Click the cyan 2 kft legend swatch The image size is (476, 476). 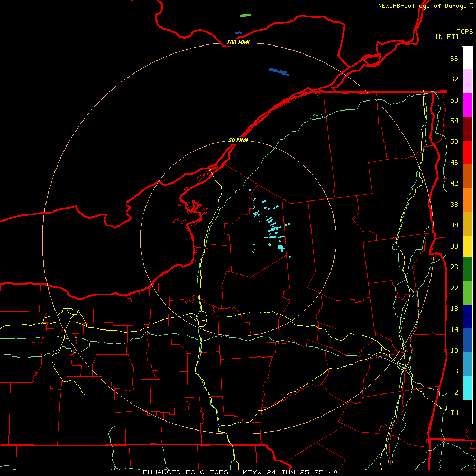(x=467, y=388)
